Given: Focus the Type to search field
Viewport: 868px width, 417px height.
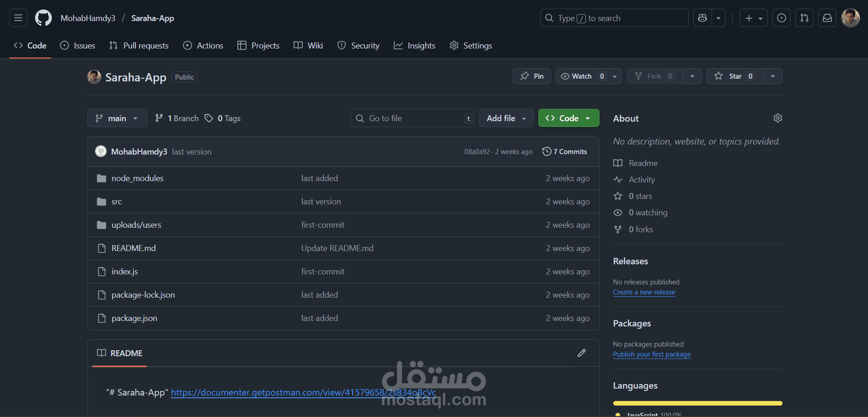Looking at the screenshot, I should (614, 18).
